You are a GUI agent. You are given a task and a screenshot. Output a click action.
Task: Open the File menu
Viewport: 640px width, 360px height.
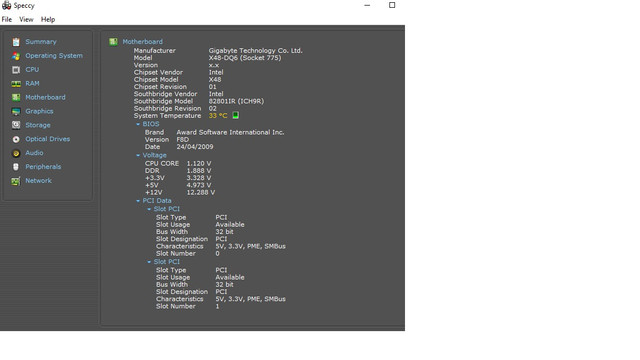[7, 19]
